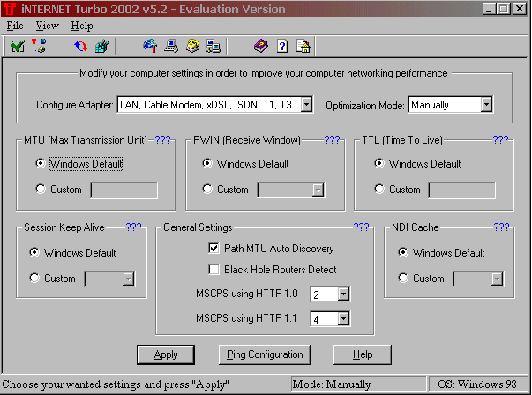Image resolution: width=532 pixels, height=395 pixels.
Task: Click the networked computers toolbar icon
Action: pos(214,46)
